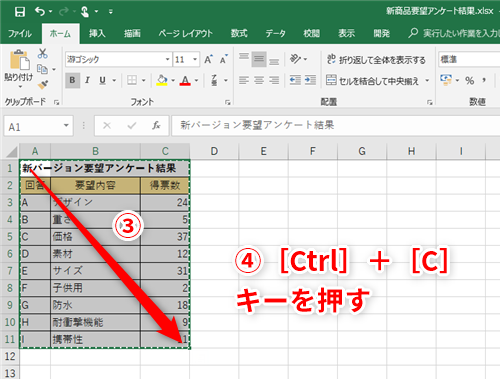Apply the yellow fill color swatch
The height and width of the screenshot is (379, 500).
162,80
